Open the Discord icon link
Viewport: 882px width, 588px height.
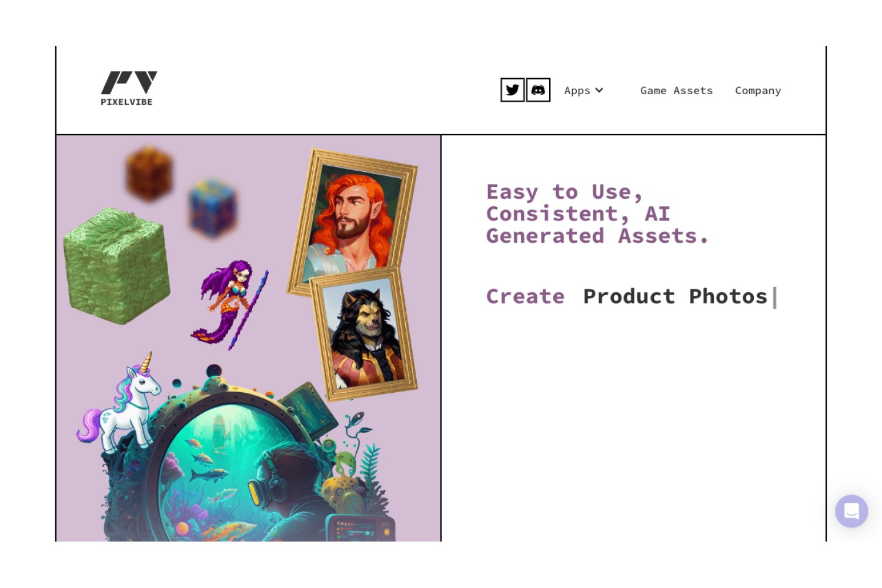(x=538, y=90)
